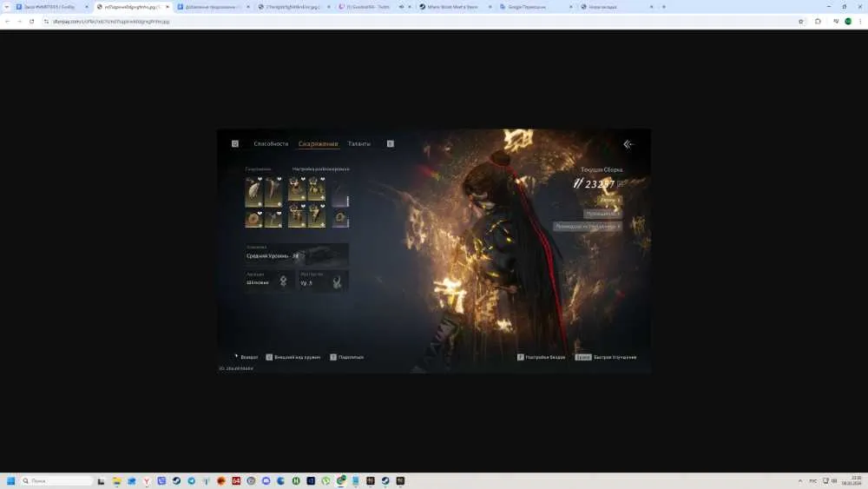868x489 pixels.
Task: Open Telegram from the taskbar
Action: tap(192, 480)
